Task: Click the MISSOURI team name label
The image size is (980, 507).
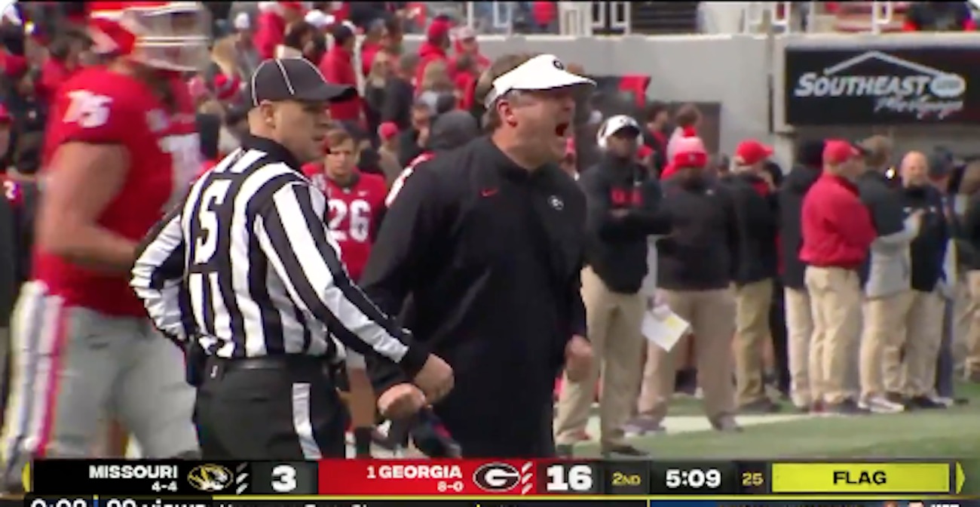Action: pos(133,472)
